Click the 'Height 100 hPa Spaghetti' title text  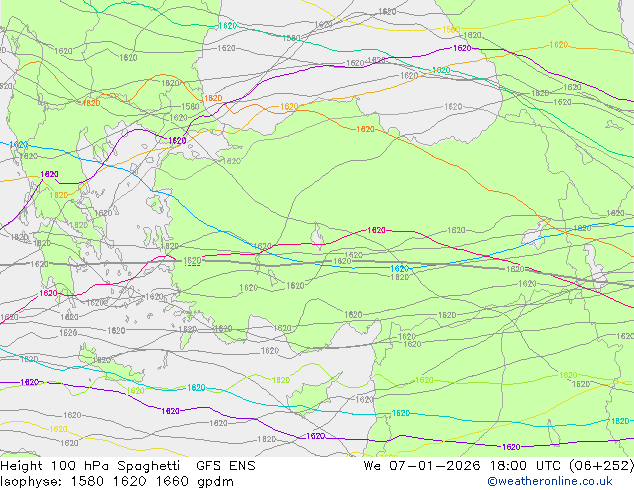pos(90,466)
